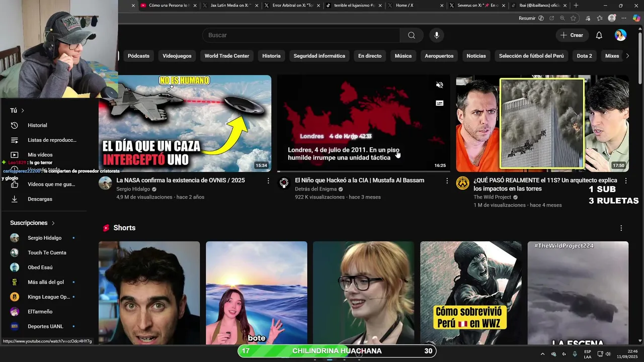Select the Pódcasts filter chip
Image resolution: width=644 pixels, height=362 pixels.
point(138,56)
